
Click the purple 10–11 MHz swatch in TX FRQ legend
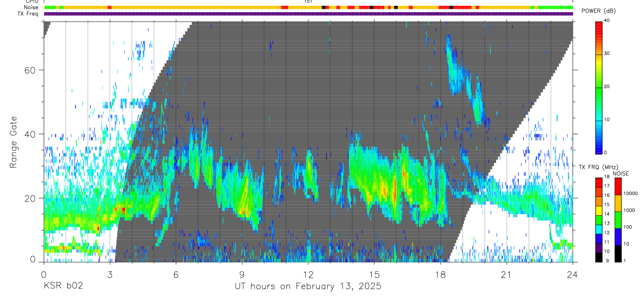(599, 248)
